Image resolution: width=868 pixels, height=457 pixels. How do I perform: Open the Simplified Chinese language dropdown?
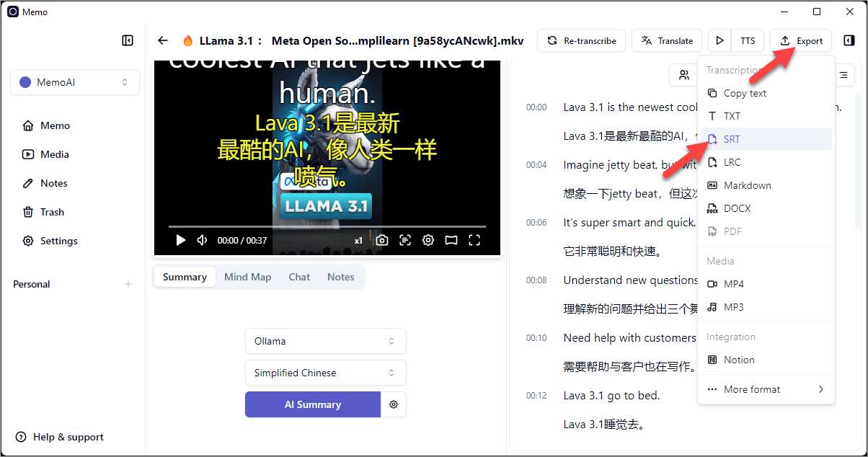326,373
